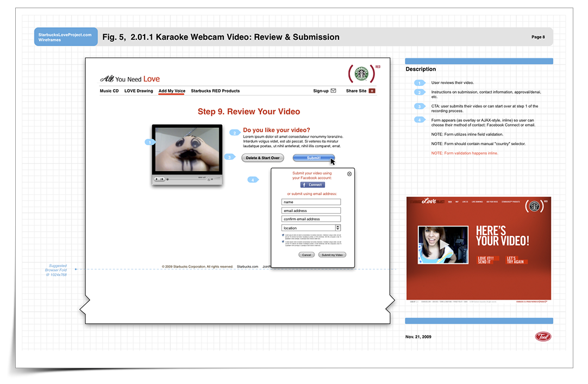Open the Music CD nav item
Image resolution: width=588 pixels, height=384 pixels.
coord(109,90)
